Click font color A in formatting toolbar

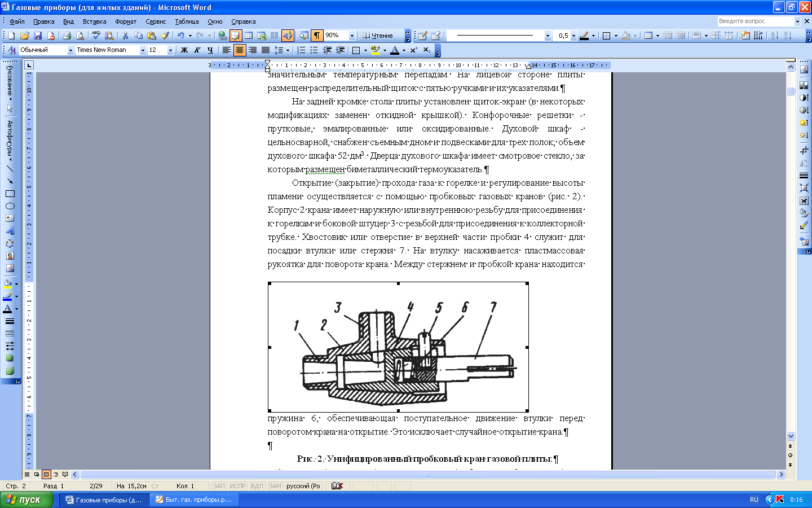click(395, 50)
